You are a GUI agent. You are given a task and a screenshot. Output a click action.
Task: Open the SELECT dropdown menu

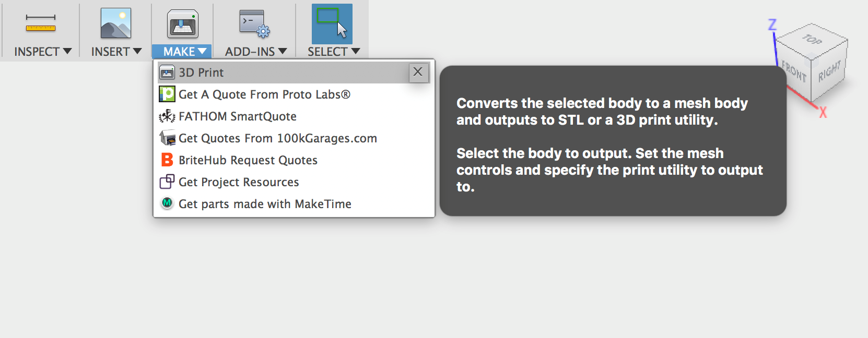[334, 51]
